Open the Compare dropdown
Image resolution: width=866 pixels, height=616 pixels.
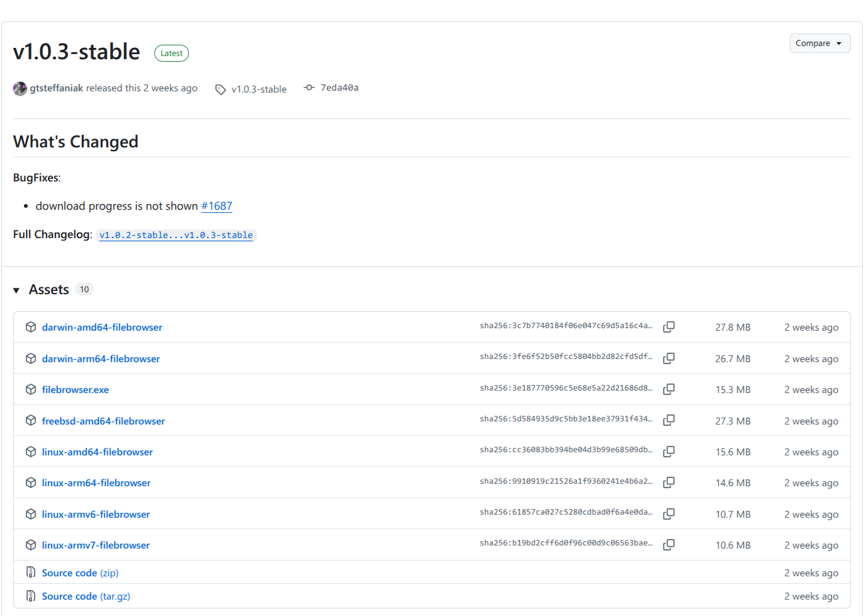(819, 43)
